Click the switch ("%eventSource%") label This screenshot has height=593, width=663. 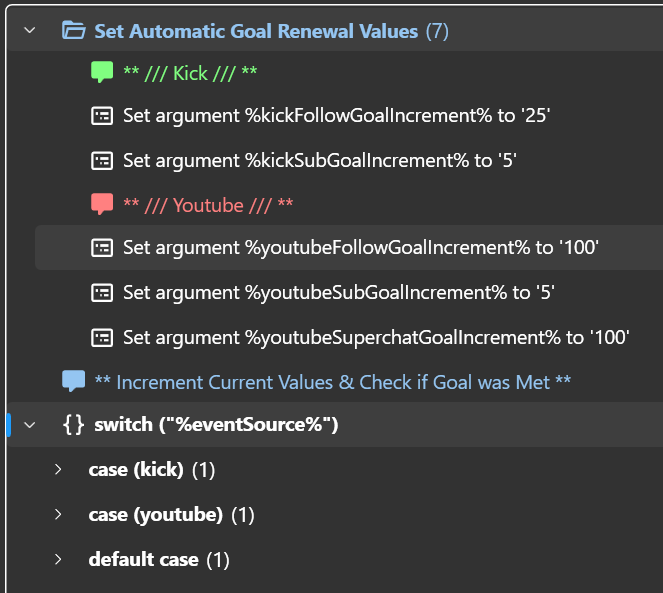point(216,426)
